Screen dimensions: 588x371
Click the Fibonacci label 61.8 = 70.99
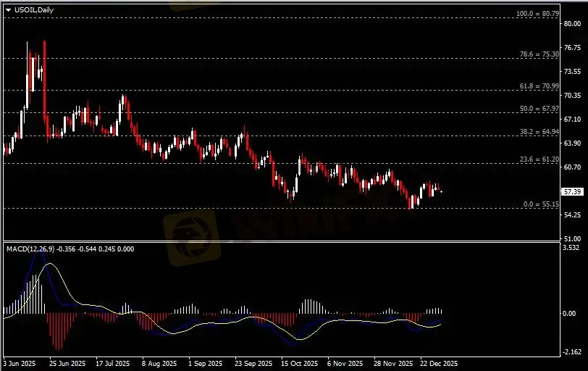point(539,86)
